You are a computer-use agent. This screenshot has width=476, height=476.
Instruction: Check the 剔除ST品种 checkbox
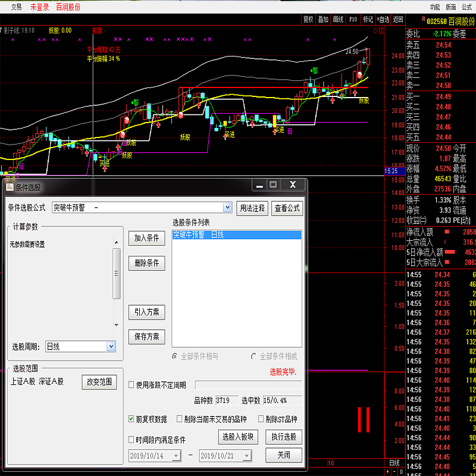pos(261,419)
